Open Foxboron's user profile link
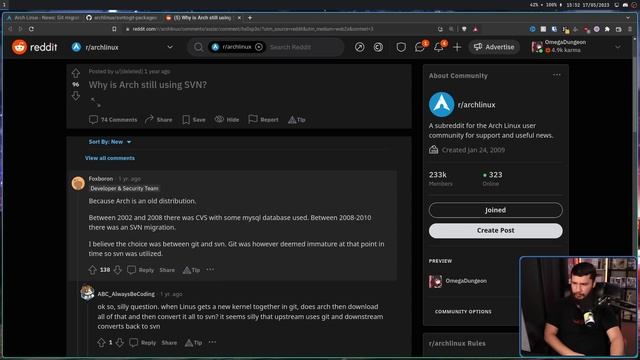The width and height of the screenshot is (640, 360). click(x=100, y=179)
